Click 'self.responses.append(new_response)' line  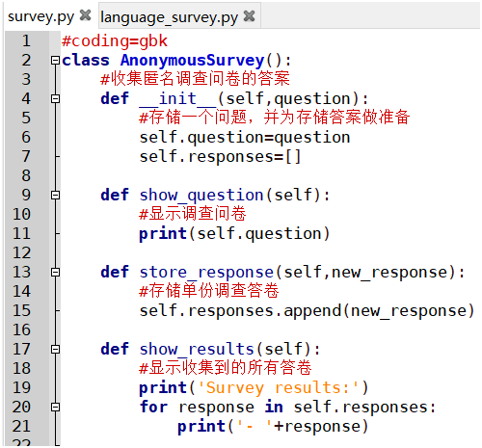tap(307, 311)
